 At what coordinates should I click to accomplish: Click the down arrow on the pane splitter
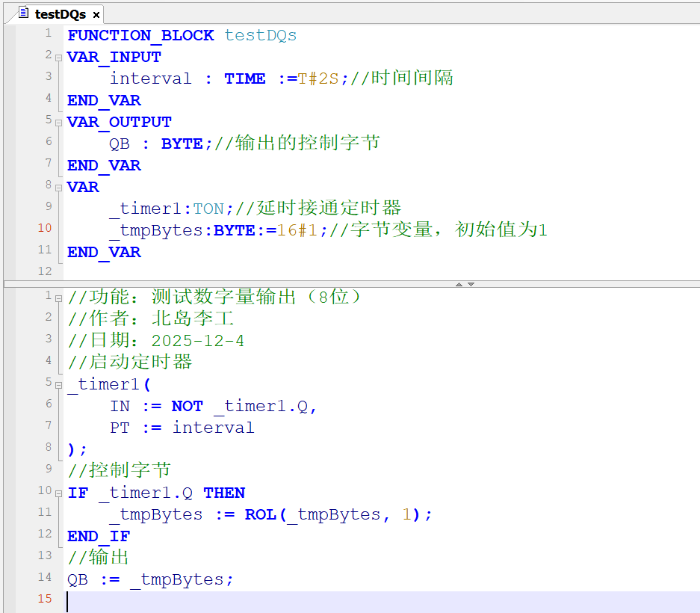[x=471, y=284]
